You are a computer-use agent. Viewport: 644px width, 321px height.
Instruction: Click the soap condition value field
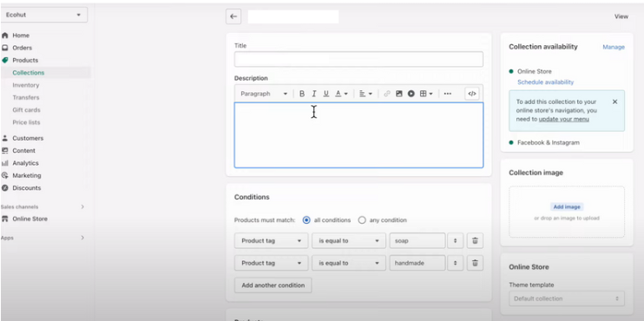coord(417,240)
